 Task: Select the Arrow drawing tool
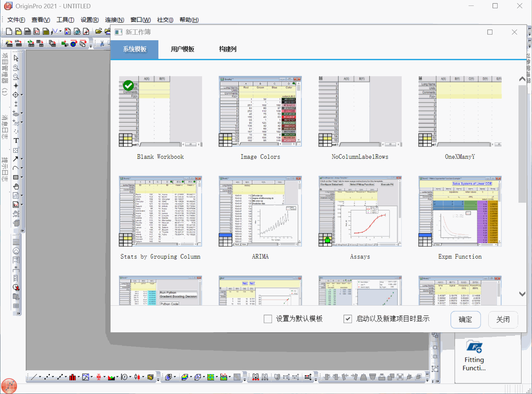tap(16, 159)
